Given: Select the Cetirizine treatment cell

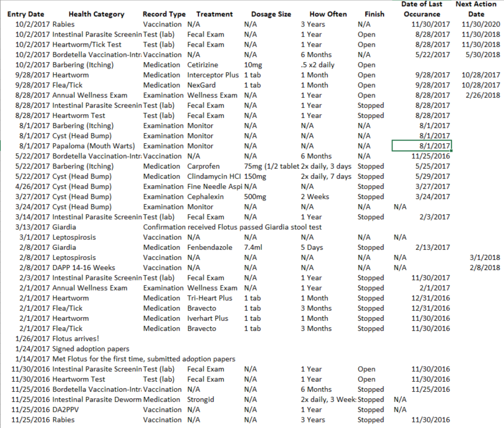Looking at the screenshot, I should point(202,65).
